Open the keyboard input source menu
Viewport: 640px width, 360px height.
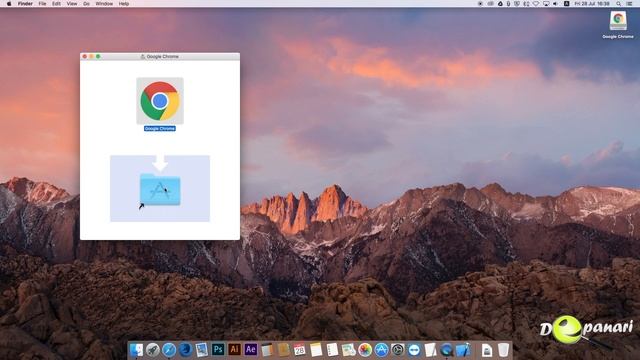click(x=567, y=4)
